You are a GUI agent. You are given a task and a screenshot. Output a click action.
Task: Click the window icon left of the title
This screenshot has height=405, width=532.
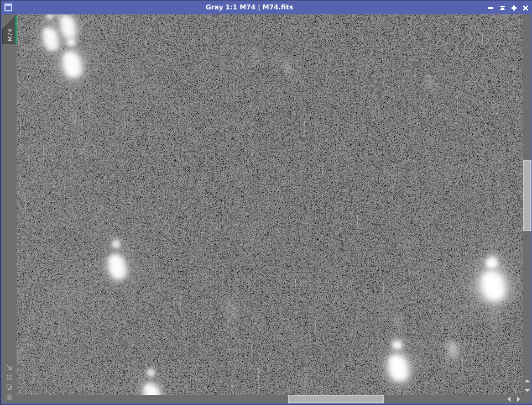(x=8, y=7)
